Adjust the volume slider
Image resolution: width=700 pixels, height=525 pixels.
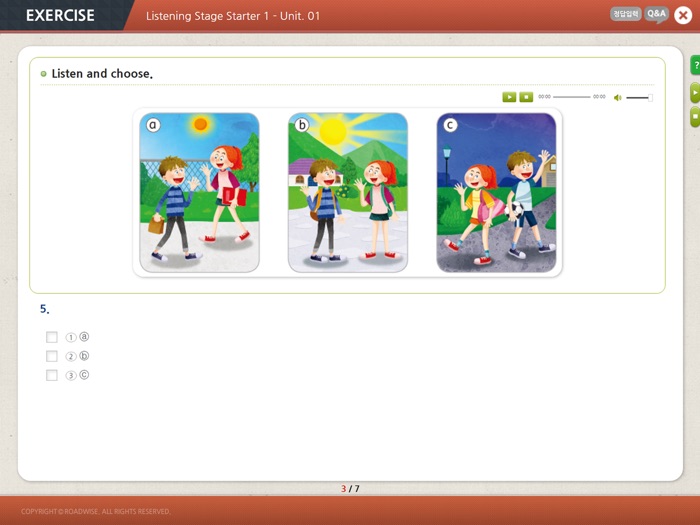(x=639, y=97)
